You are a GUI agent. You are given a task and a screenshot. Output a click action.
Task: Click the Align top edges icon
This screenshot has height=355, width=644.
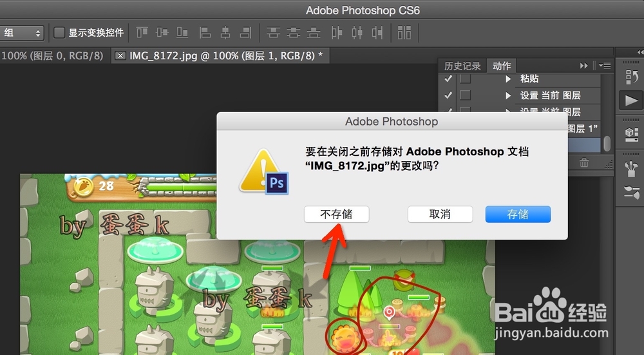pos(142,32)
